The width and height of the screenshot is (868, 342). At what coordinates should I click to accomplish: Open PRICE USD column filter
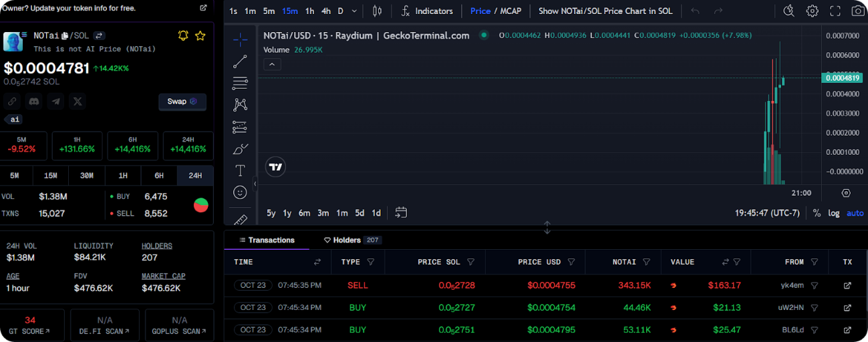pos(571,263)
